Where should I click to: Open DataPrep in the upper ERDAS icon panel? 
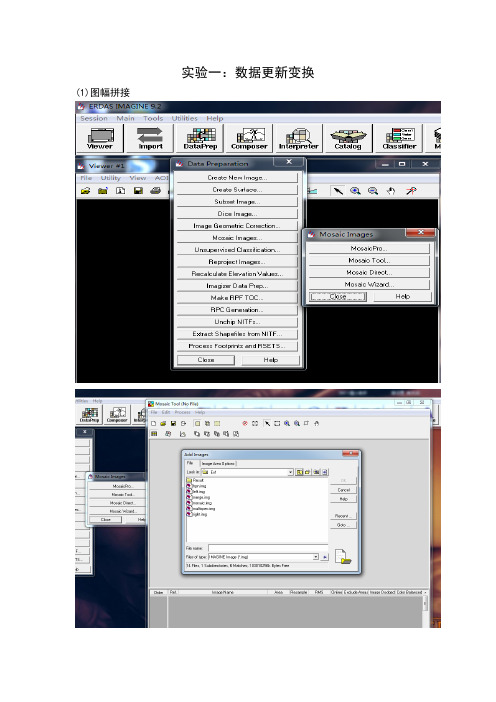click(x=200, y=138)
